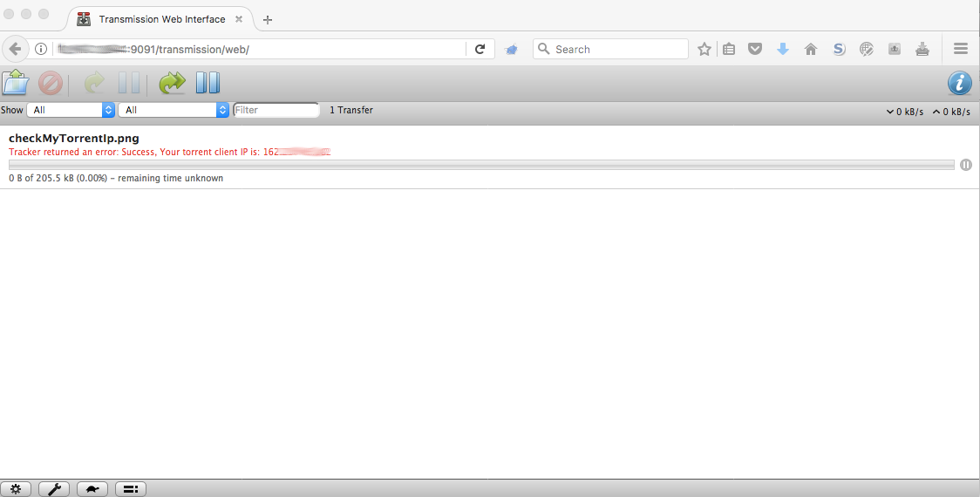Screen dimensions: 980x497
Task: Expand the Show state filter dropdown
Action: (71, 110)
